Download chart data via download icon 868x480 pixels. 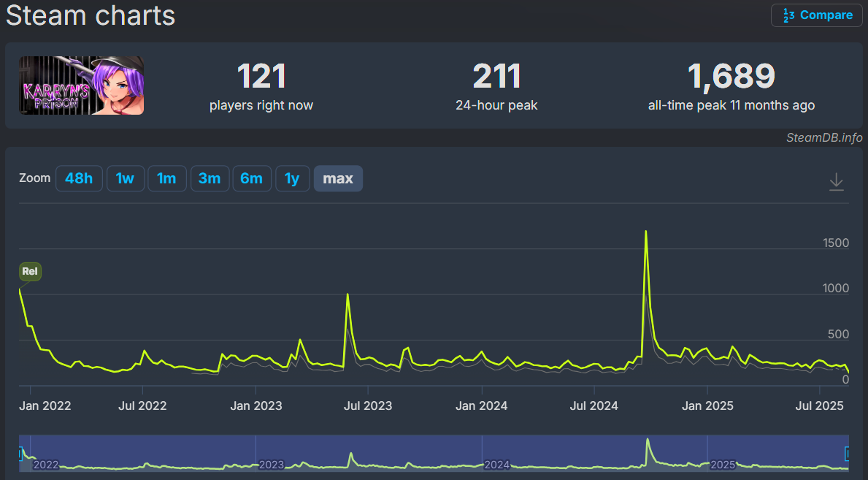837,182
